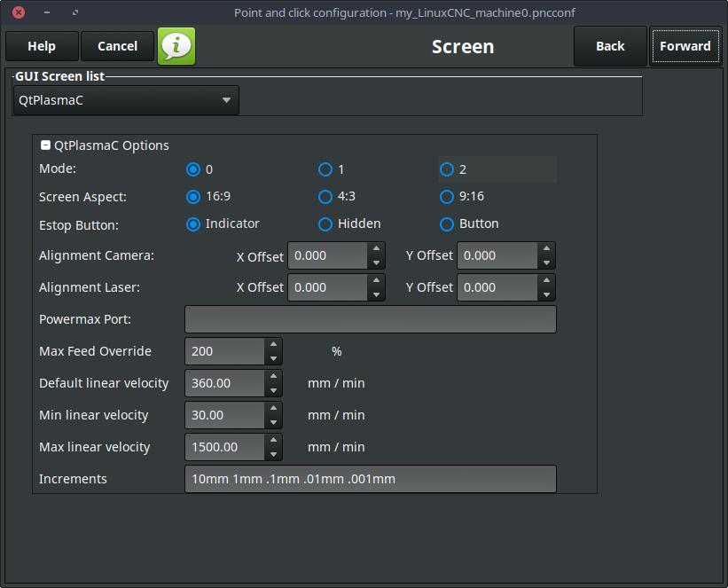The width and height of the screenshot is (728, 588).
Task: Set Estop Button to Indicator
Action: [x=193, y=224]
